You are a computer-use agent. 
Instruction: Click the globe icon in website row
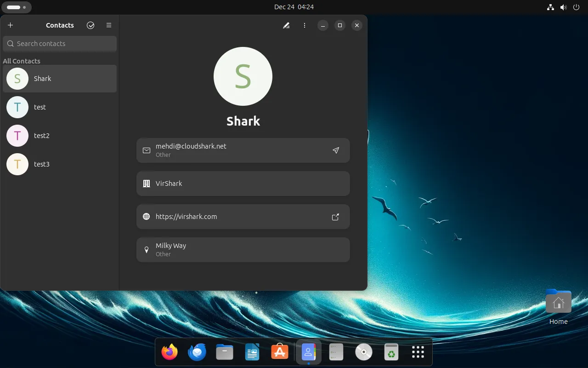(x=147, y=217)
